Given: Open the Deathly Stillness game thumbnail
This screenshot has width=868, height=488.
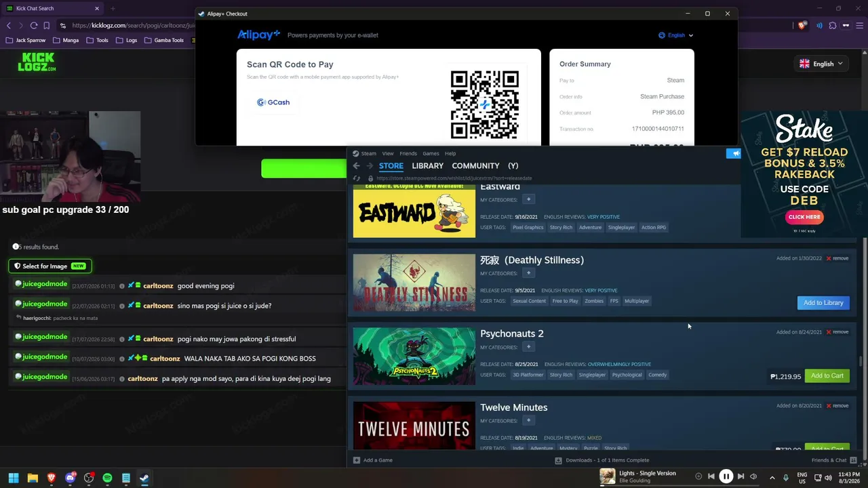Looking at the screenshot, I should click(x=414, y=283).
